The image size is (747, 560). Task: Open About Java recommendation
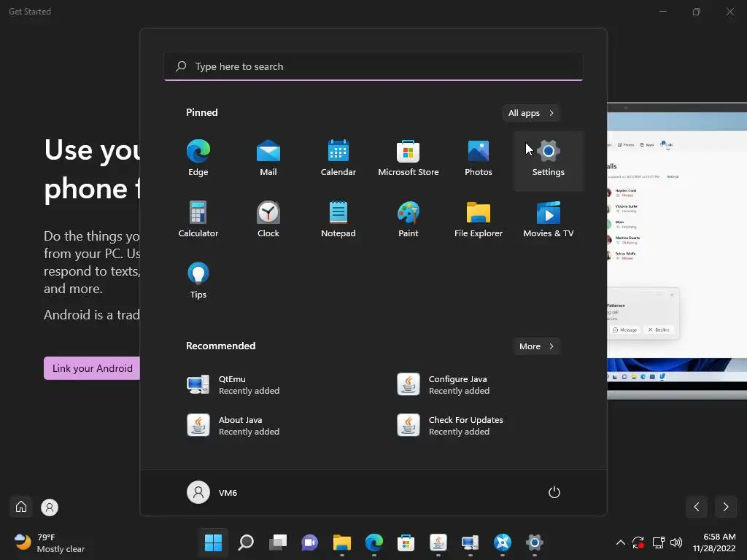click(x=268, y=426)
